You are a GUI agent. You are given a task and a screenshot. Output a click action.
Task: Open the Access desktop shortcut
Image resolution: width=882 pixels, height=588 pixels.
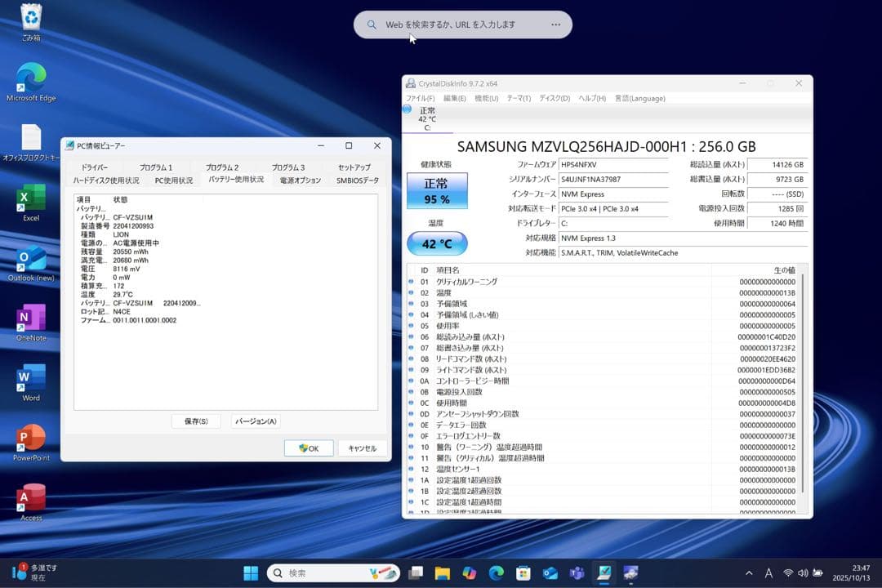point(31,502)
